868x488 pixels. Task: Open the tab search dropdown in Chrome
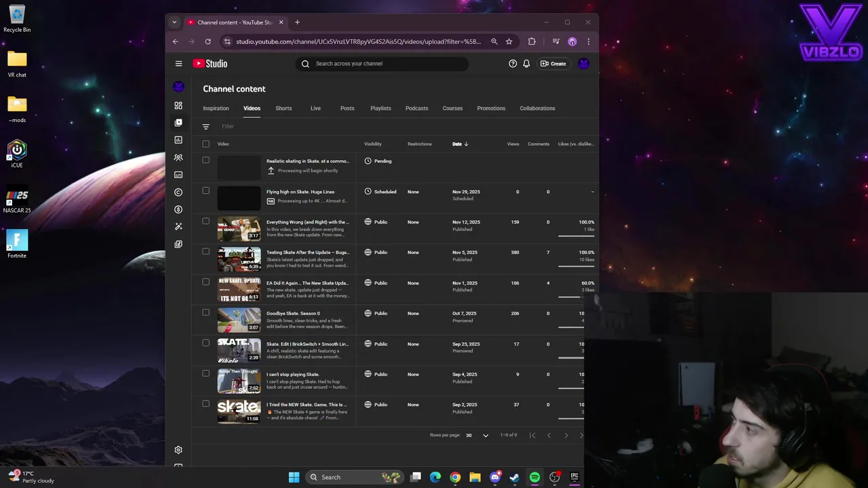pyautogui.click(x=174, y=22)
